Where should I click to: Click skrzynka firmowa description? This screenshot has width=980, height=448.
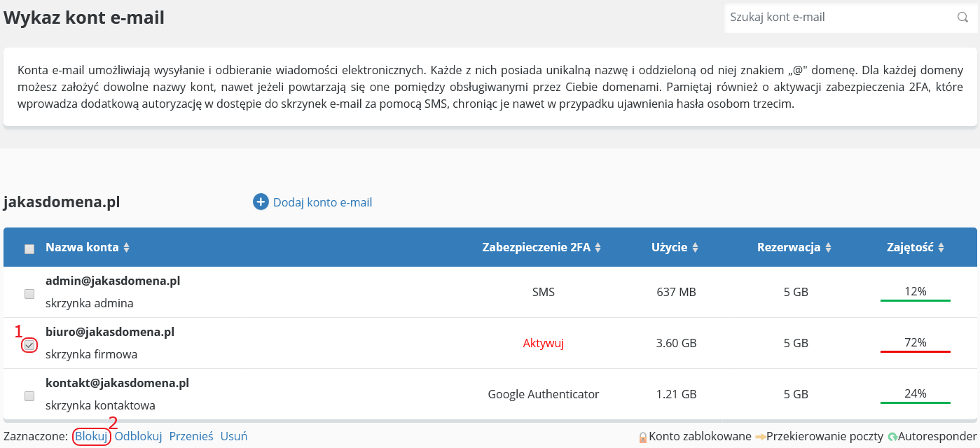[x=92, y=355]
